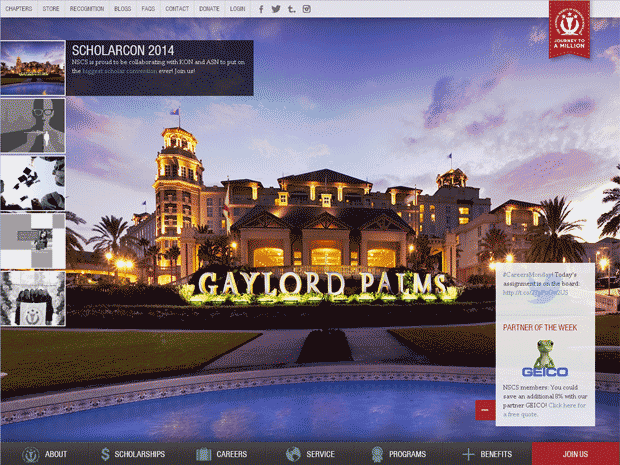The image size is (620, 465).
Task: Click the red Join Us button
Action: [x=576, y=454]
